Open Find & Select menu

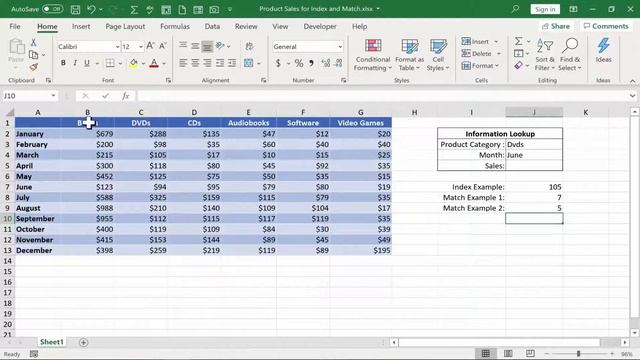coord(570,55)
